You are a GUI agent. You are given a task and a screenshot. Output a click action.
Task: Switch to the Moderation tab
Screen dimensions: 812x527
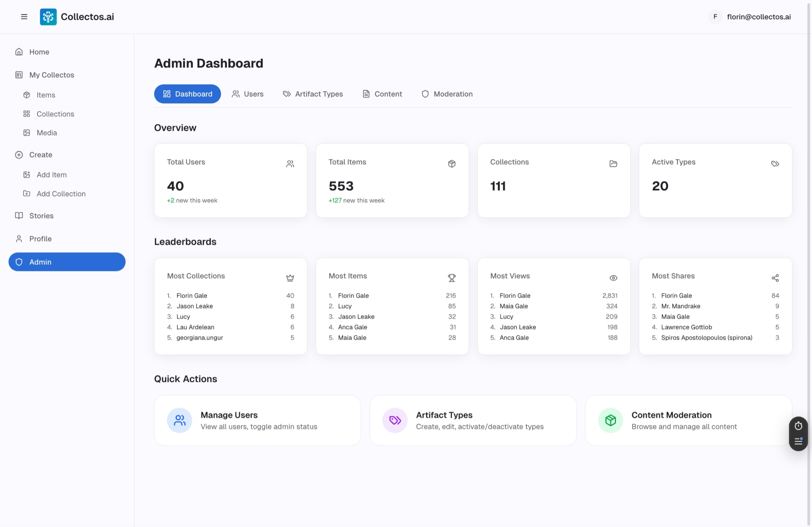[447, 94]
